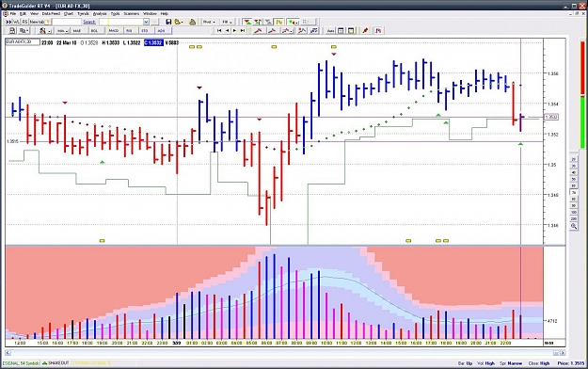This screenshot has height=369, width=588.
Task: Click the double-arrow expand icon
Action: [8, 22]
